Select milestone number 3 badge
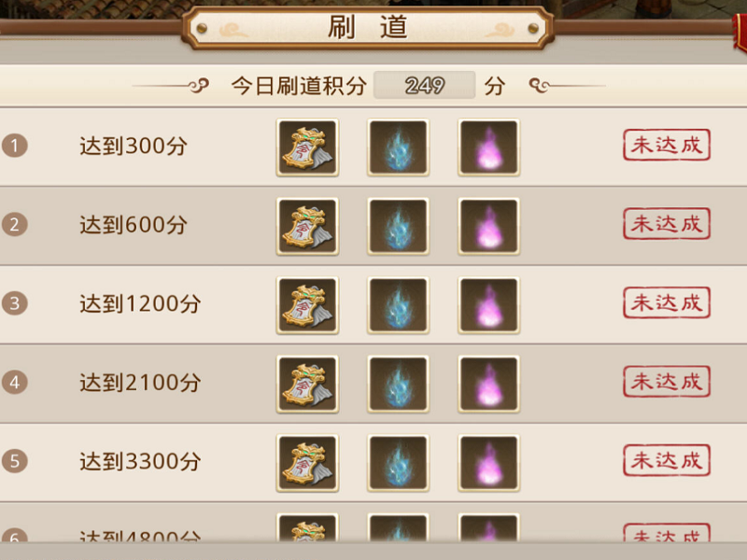This screenshot has height=560, width=747. (14, 303)
